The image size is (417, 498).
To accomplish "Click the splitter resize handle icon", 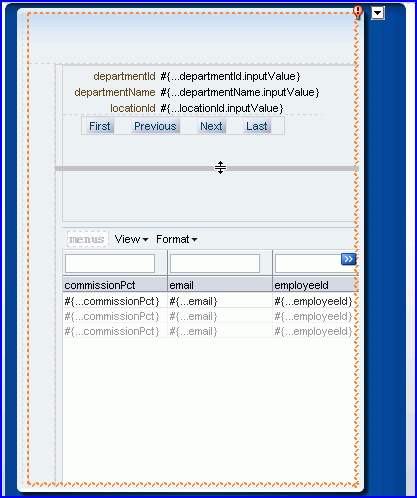I will click(x=220, y=167).
